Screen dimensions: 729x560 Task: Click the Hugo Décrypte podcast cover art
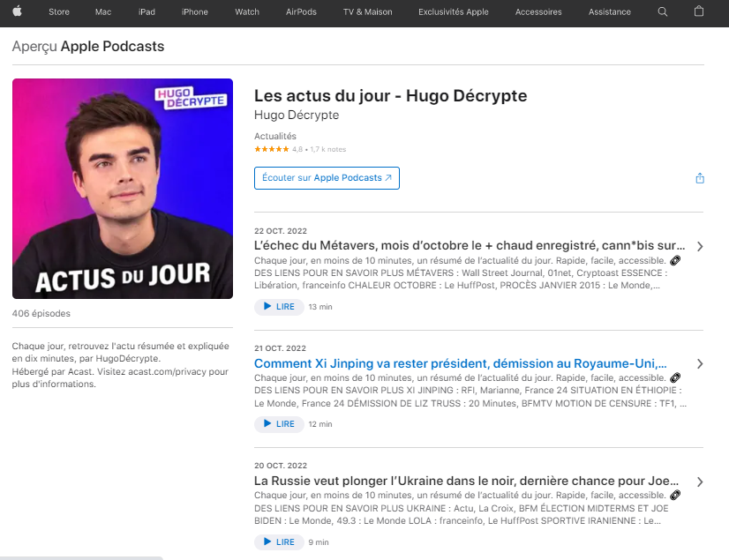[x=123, y=189]
